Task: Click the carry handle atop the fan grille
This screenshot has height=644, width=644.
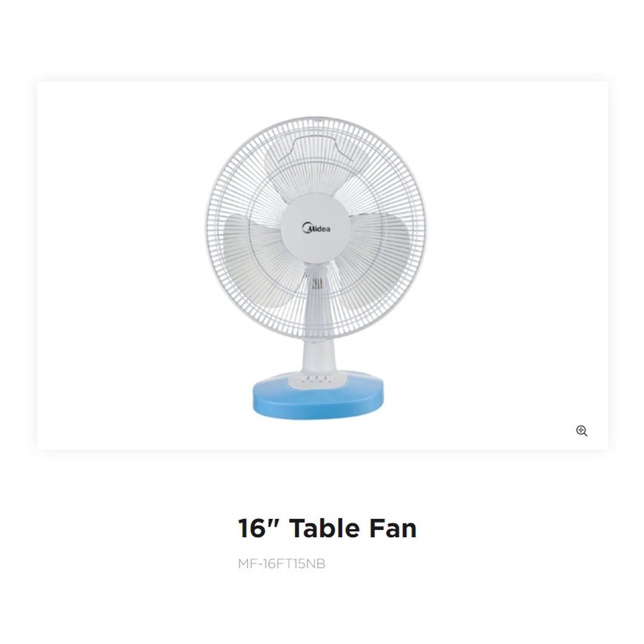Action: pyautogui.click(x=316, y=148)
